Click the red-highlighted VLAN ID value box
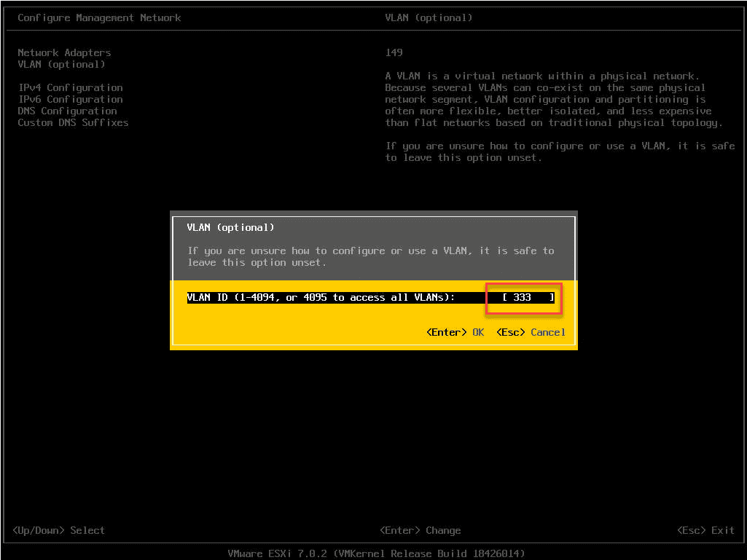The image size is (747, 560). tap(522, 297)
